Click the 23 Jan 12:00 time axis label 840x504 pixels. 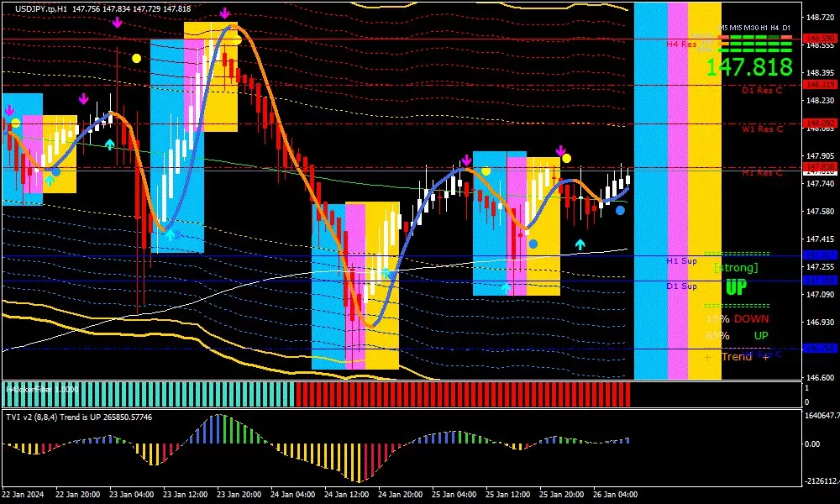click(x=186, y=495)
